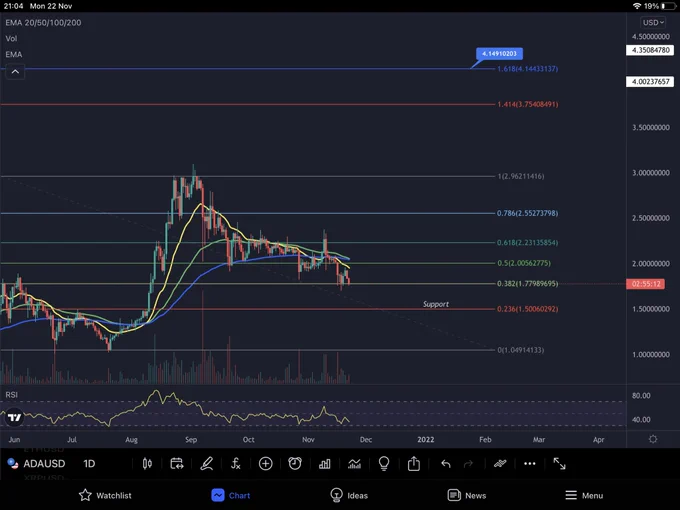The width and height of the screenshot is (680, 510).
Task: Switch to the Ideas tab
Action: [x=349, y=495]
